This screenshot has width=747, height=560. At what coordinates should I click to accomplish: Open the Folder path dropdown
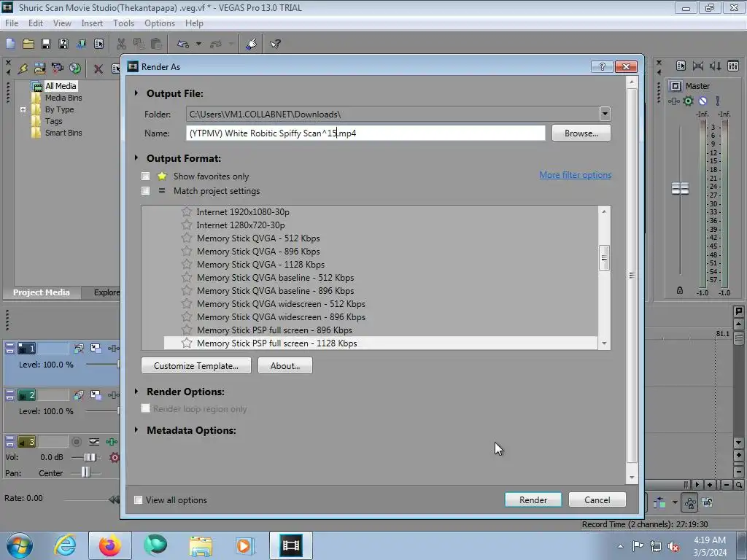(605, 114)
